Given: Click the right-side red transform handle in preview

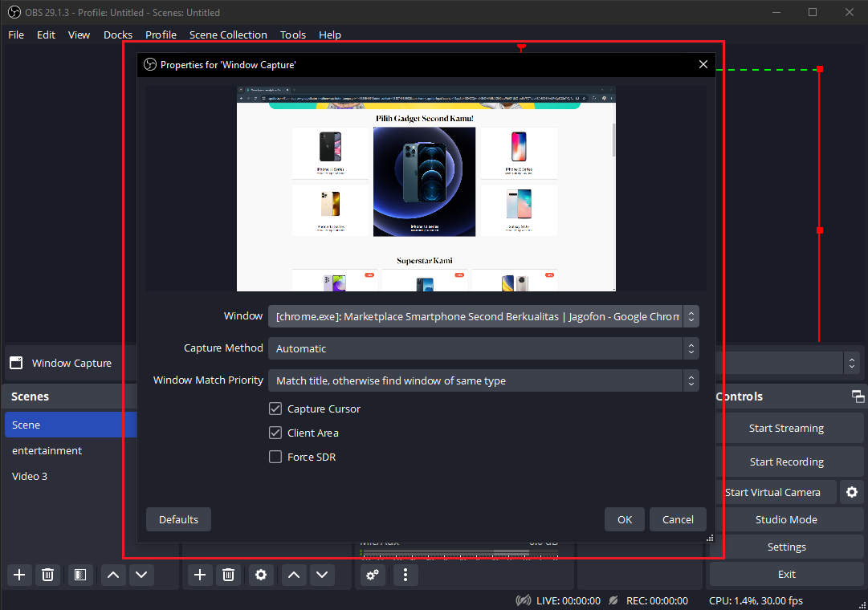Looking at the screenshot, I should (x=820, y=230).
